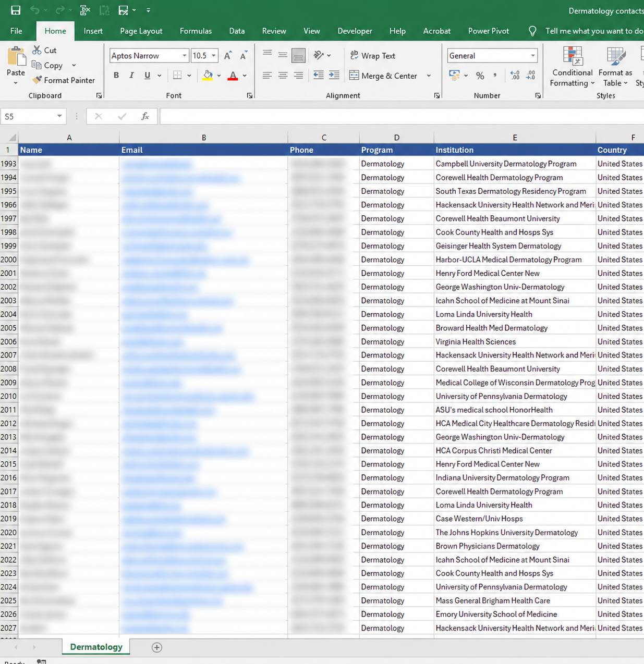
Task: Click the Orientation text rotation icon
Action: coord(319,55)
